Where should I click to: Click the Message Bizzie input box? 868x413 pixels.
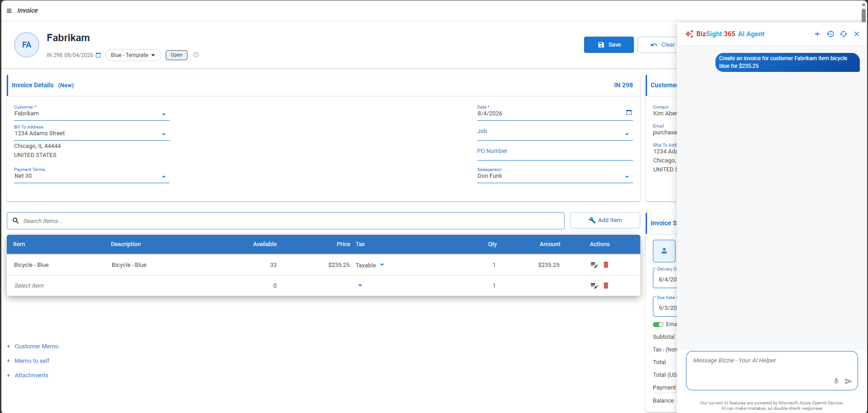coord(772,370)
